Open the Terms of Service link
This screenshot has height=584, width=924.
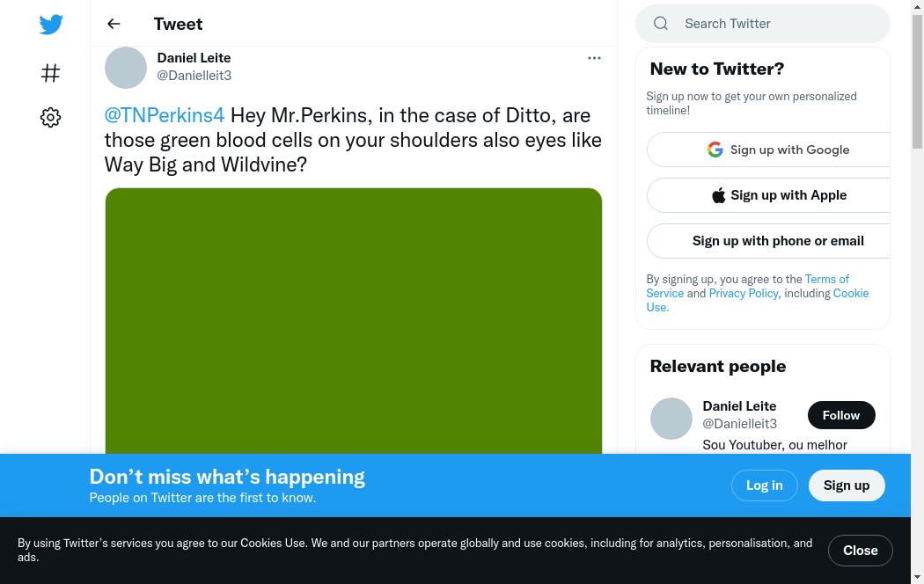pyautogui.click(x=826, y=279)
